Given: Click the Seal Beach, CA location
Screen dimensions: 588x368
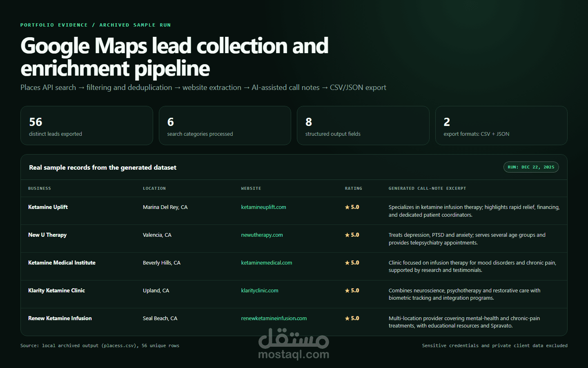Looking at the screenshot, I should coord(160,319).
